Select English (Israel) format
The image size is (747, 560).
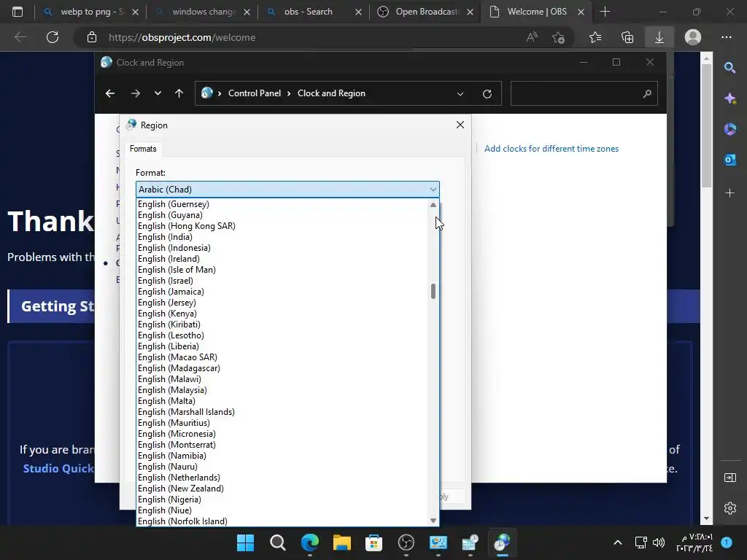pyautogui.click(x=166, y=281)
